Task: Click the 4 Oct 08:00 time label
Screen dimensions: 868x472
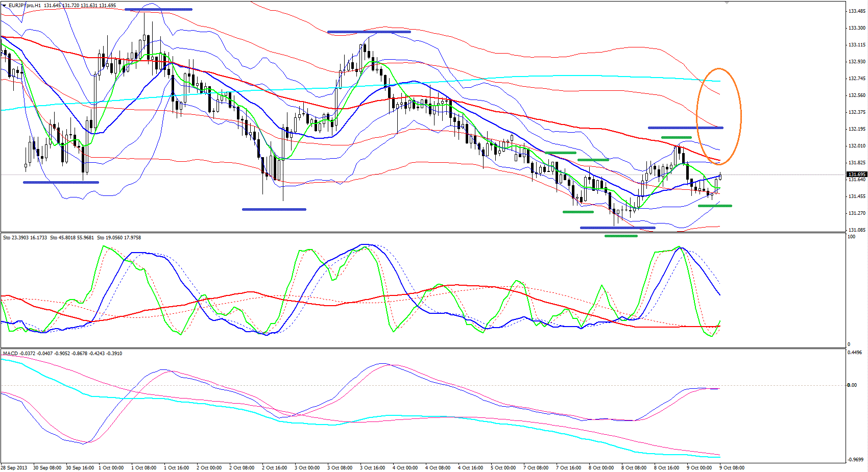Action: (438, 468)
